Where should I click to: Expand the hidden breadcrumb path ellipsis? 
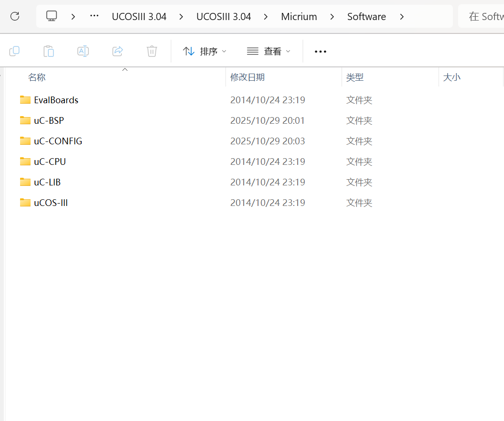pyautogui.click(x=94, y=16)
